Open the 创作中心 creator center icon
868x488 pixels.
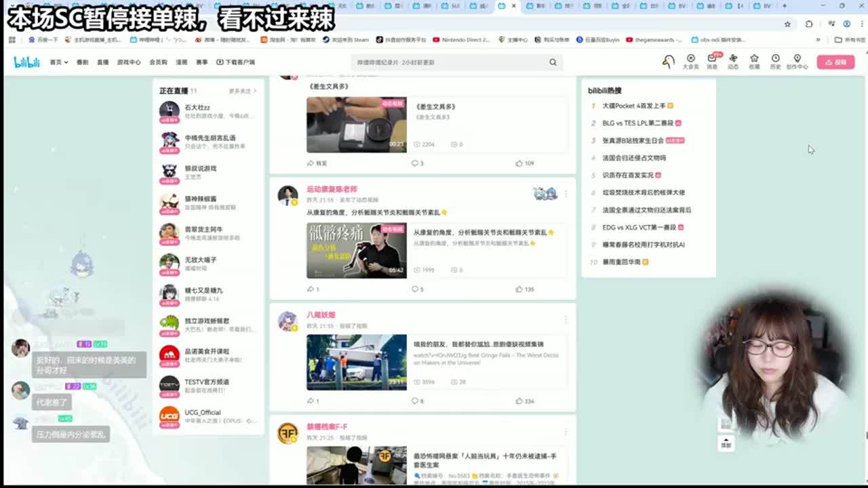[797, 61]
